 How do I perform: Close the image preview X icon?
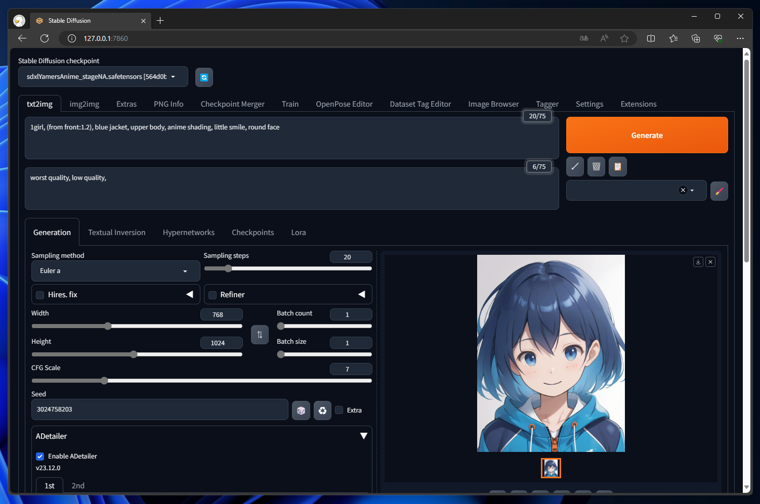point(711,262)
